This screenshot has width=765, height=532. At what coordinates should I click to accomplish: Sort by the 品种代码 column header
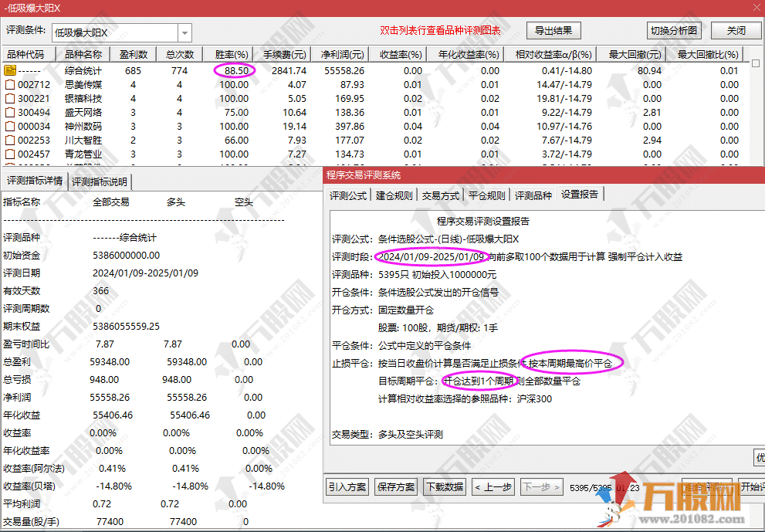pyautogui.click(x=29, y=54)
